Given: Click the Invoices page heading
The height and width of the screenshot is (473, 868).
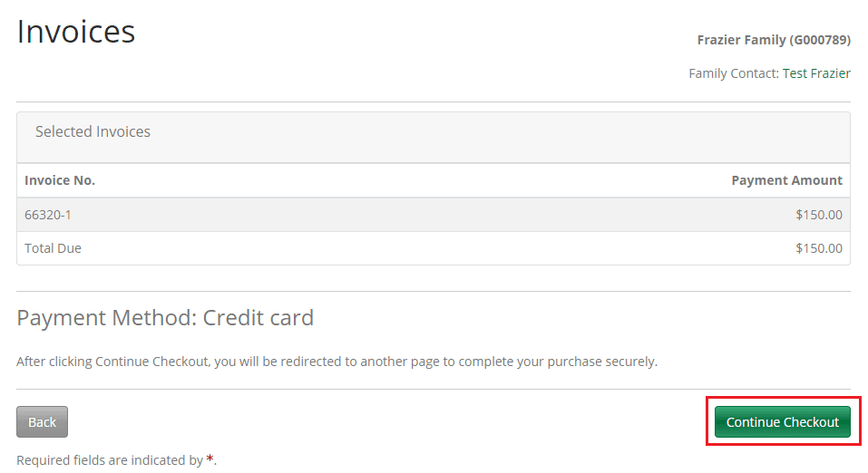Looking at the screenshot, I should click(x=76, y=32).
